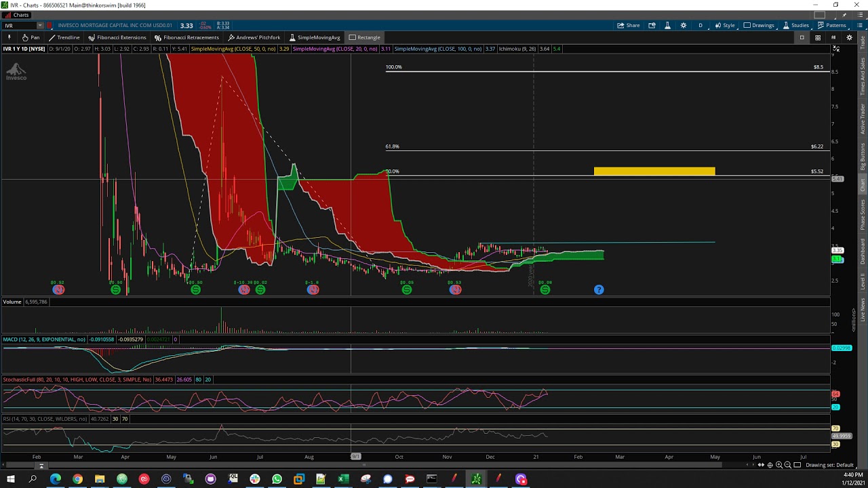
Task: Click the price axis tools icon top right
Action: click(837, 49)
